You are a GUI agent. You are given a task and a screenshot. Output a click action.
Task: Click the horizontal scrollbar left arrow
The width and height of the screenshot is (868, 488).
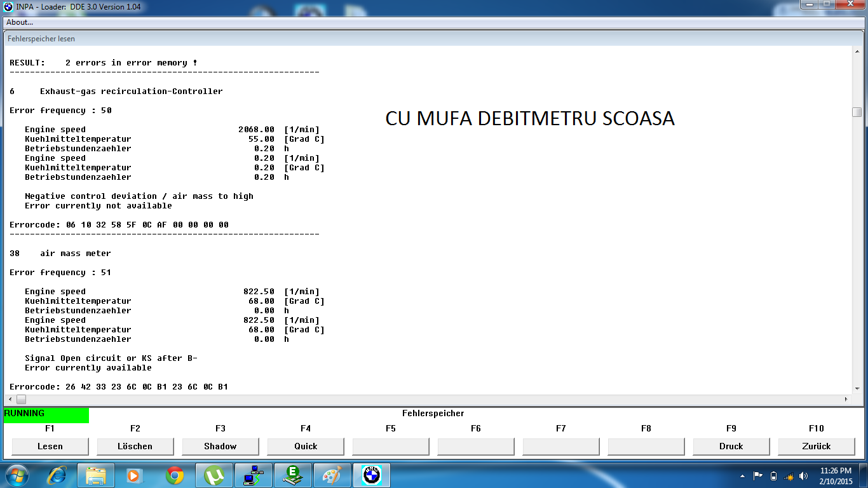pyautogui.click(x=11, y=400)
